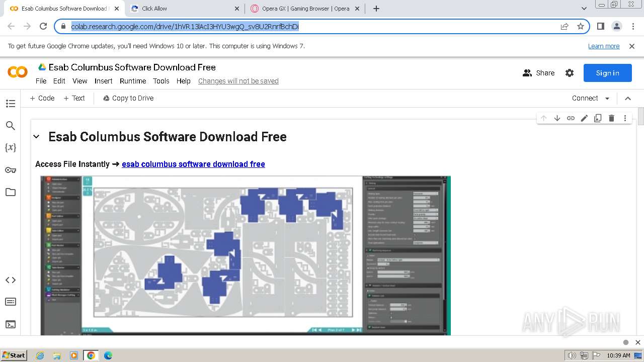The height and width of the screenshot is (362, 644).
Task: Bookmark this page with star icon
Action: coord(581,26)
